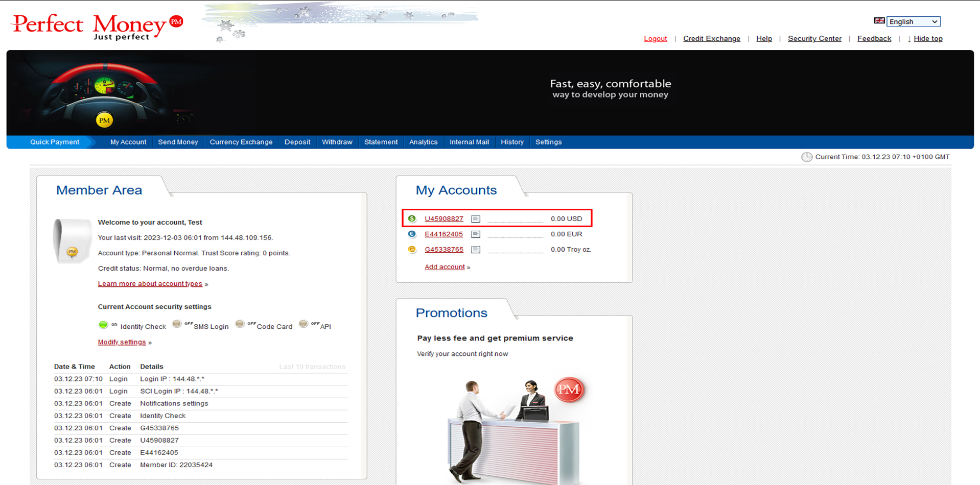
Task: Open Learn more about account types
Action: click(x=150, y=283)
